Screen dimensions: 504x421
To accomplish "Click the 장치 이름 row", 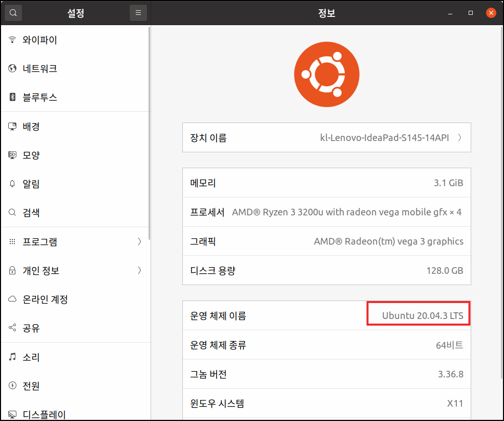I will [x=327, y=137].
